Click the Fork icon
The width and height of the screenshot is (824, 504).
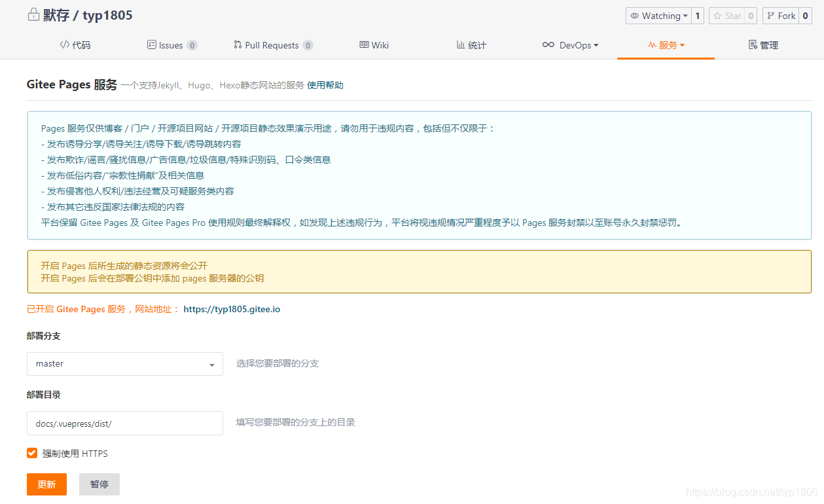click(x=770, y=16)
